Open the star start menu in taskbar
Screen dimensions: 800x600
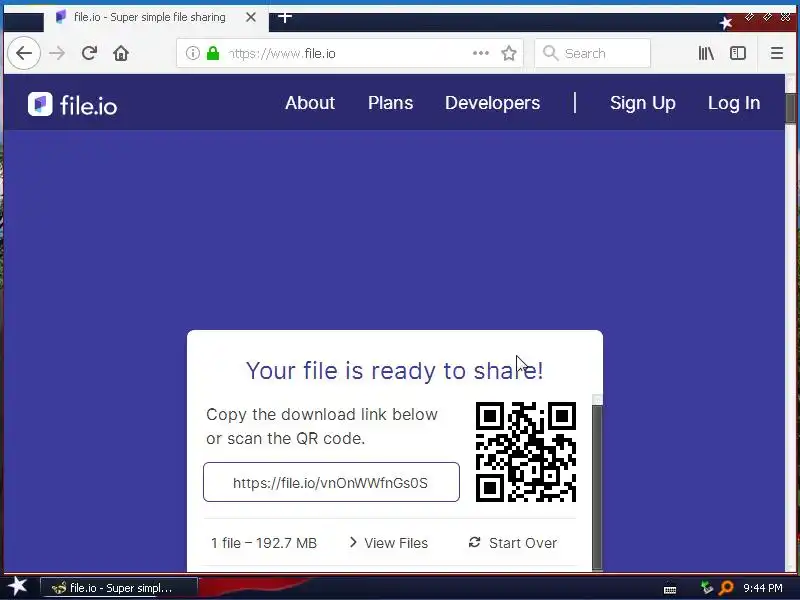pyautogui.click(x=17, y=587)
